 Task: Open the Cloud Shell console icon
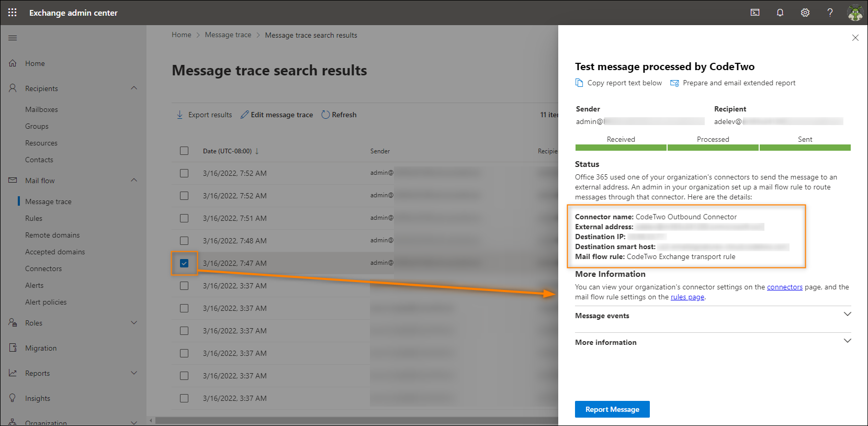pyautogui.click(x=755, y=13)
